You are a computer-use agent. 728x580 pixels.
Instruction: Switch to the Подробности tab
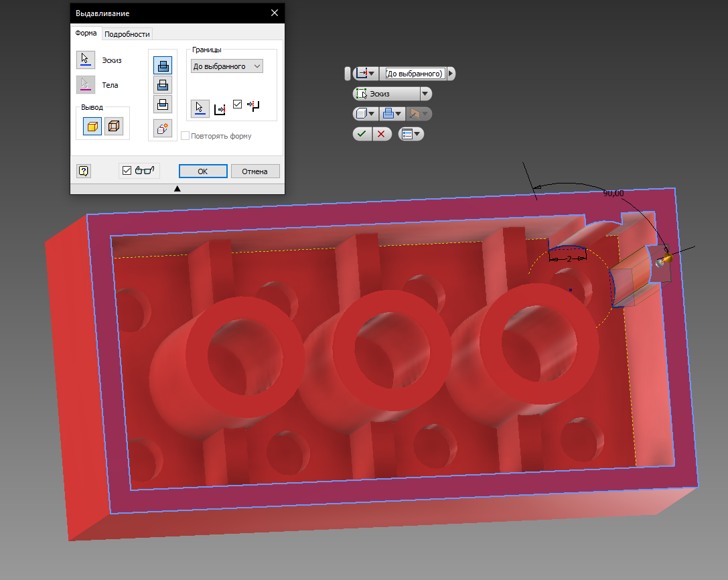coord(127,34)
